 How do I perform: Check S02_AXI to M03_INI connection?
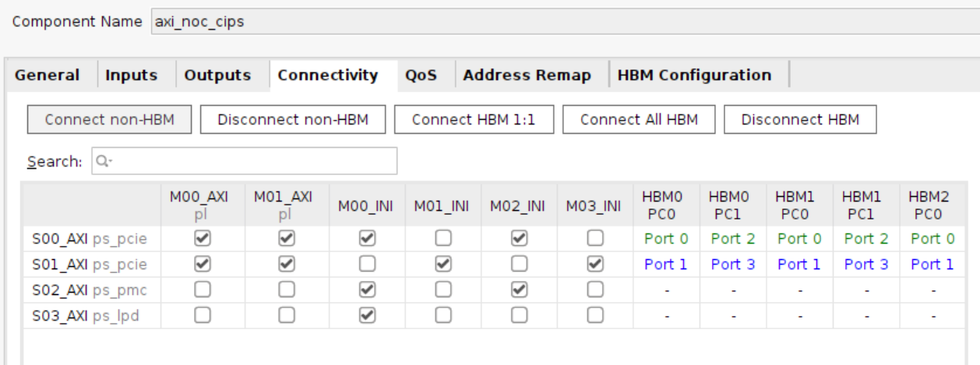click(595, 290)
